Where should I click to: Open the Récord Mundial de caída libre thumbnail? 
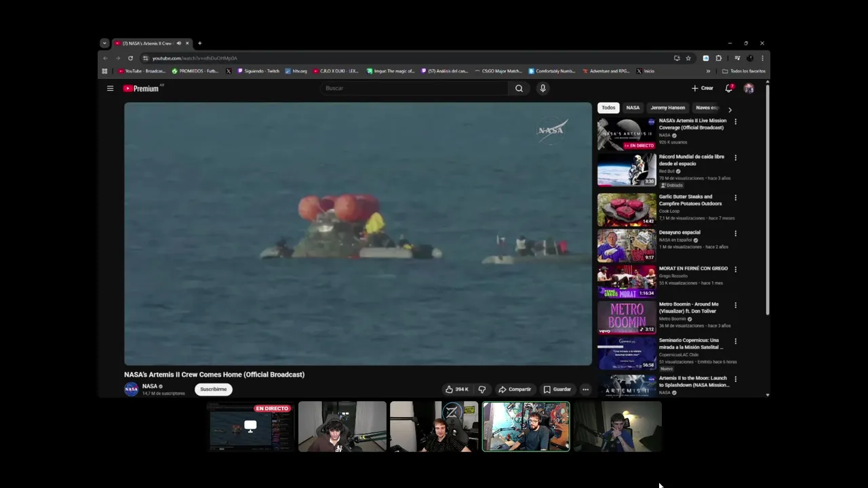[x=627, y=169]
